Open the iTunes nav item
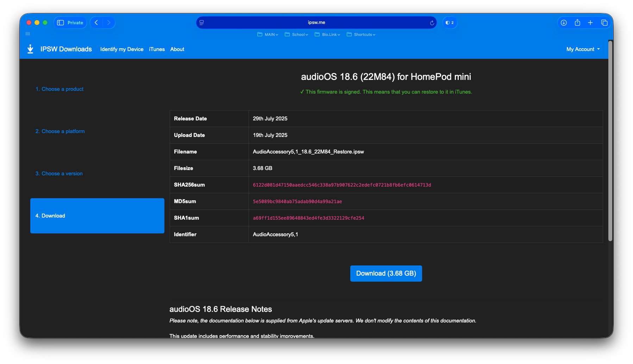Viewport: 633px width, 364px height. point(157,49)
